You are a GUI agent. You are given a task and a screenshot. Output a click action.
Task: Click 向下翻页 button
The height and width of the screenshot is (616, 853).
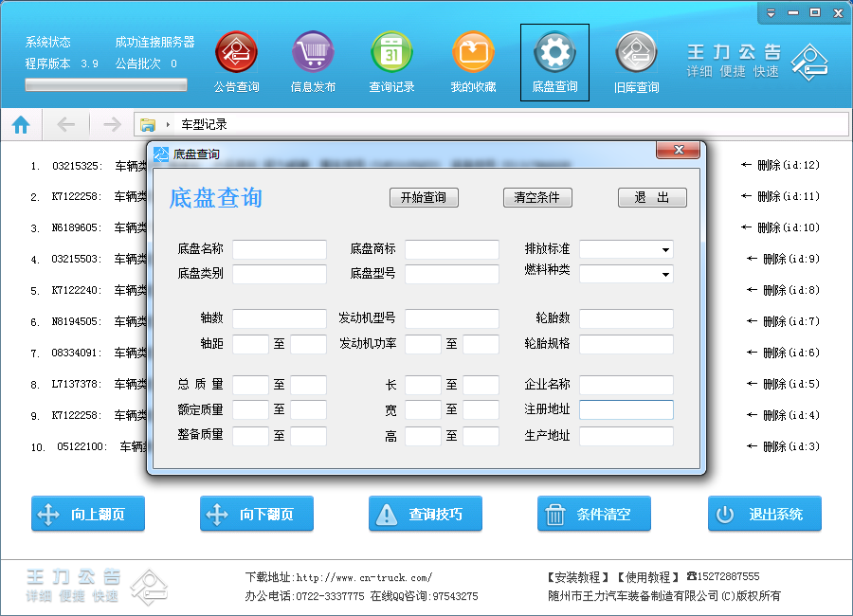(257, 513)
